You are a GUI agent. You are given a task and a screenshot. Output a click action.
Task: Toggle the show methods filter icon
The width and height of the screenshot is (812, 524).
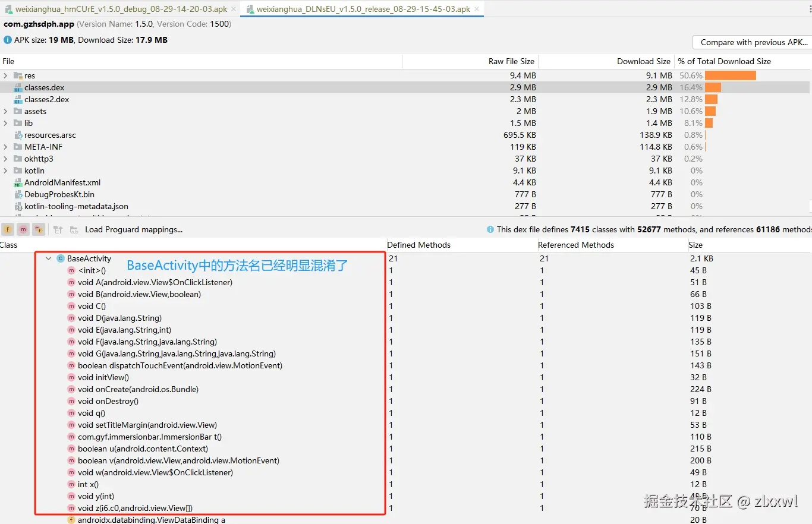click(x=23, y=229)
